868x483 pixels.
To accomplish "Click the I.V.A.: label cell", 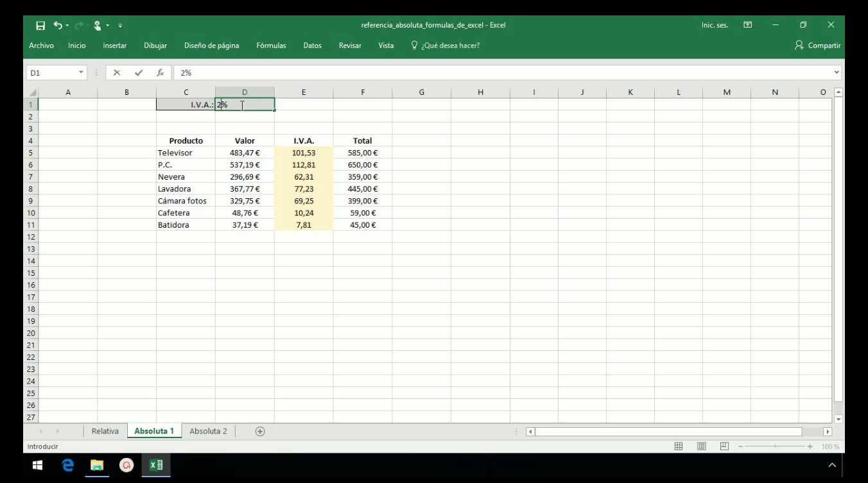I will pos(186,105).
